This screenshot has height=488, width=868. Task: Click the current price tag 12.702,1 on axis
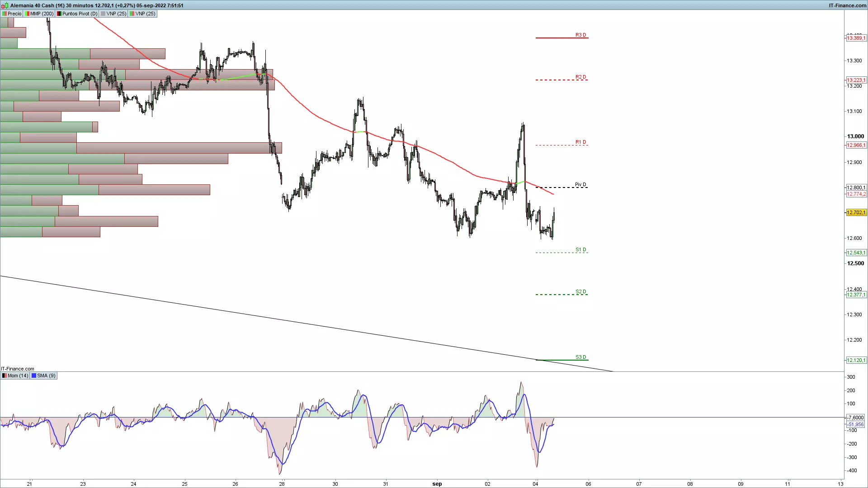856,212
